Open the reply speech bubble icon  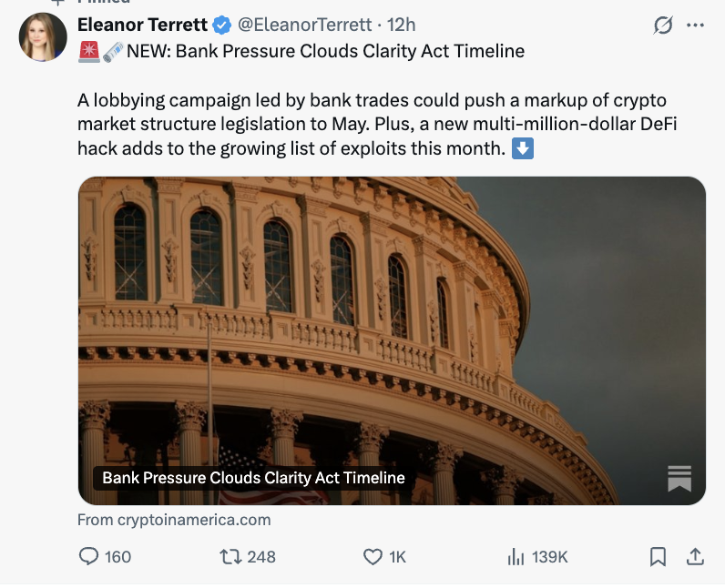click(90, 556)
